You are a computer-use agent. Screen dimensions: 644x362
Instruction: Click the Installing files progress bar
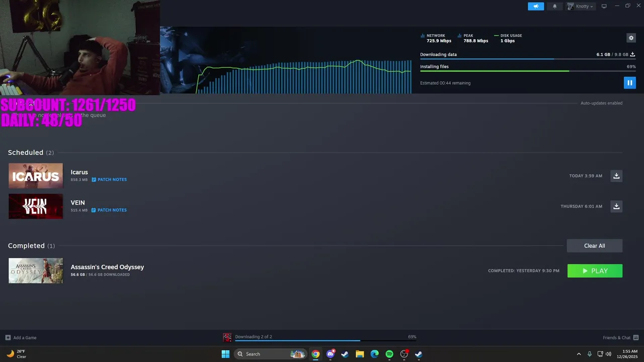tap(527, 71)
